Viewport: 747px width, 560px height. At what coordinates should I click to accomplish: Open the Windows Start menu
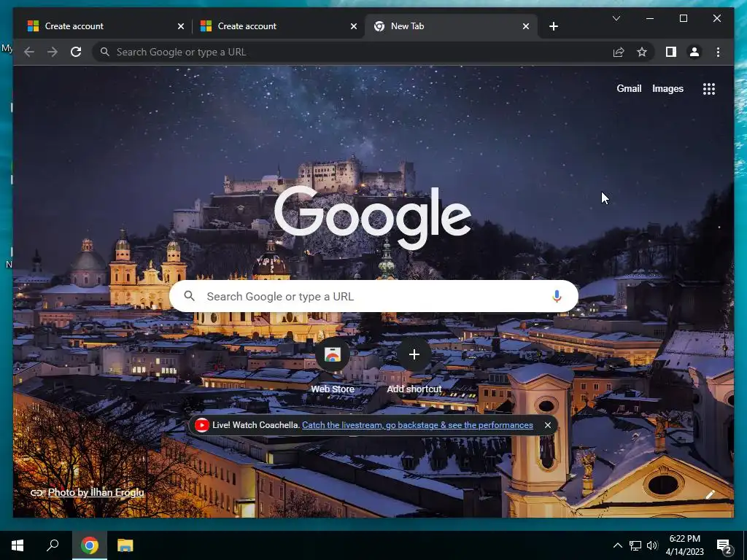(18, 545)
